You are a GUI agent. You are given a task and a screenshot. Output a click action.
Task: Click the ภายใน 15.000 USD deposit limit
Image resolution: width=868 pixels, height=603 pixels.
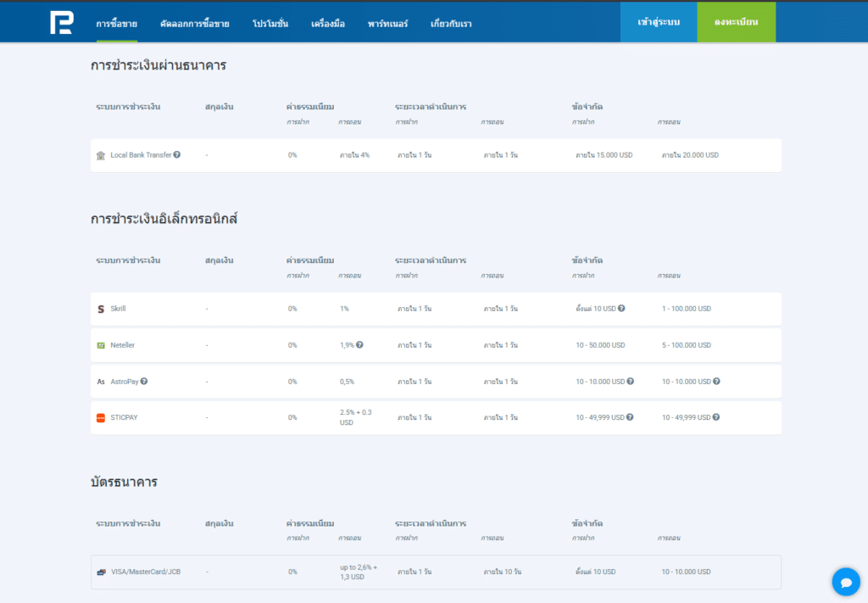[x=604, y=155]
